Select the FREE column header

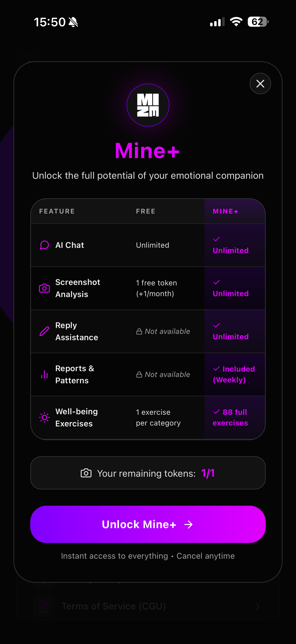[x=146, y=211]
